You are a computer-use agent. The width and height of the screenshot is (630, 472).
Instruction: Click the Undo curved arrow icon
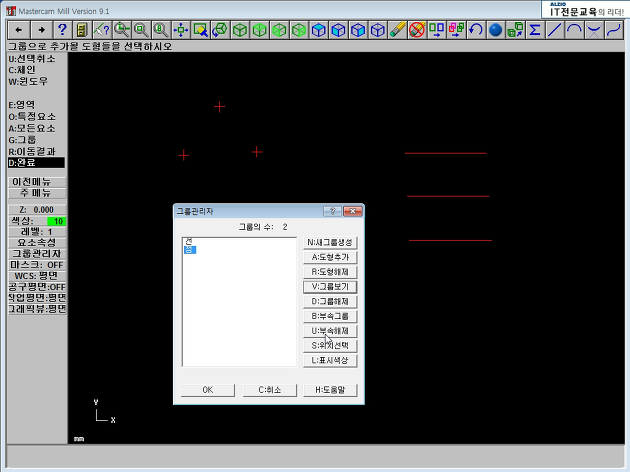click(476, 30)
